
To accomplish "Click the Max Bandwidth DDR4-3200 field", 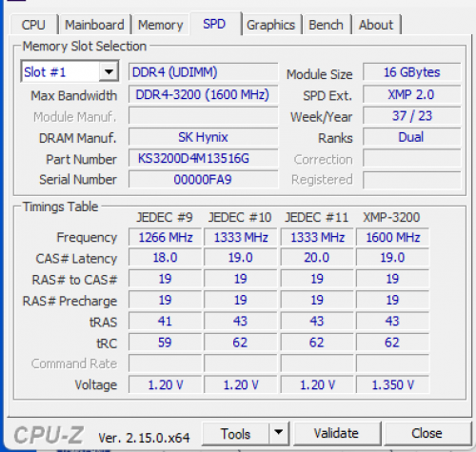I will 203,94.
